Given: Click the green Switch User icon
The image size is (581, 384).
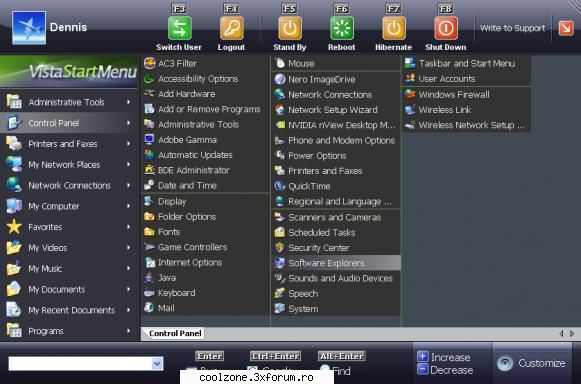Looking at the screenshot, I should point(180,28).
